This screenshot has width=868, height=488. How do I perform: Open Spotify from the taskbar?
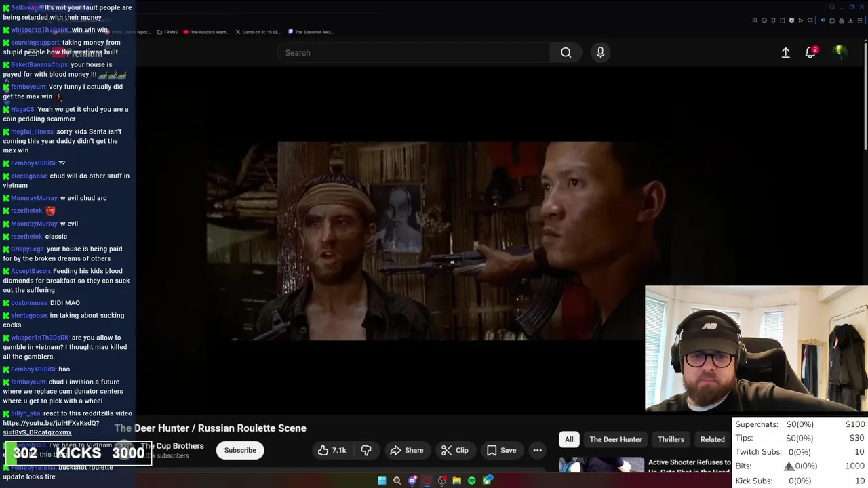coord(472,481)
